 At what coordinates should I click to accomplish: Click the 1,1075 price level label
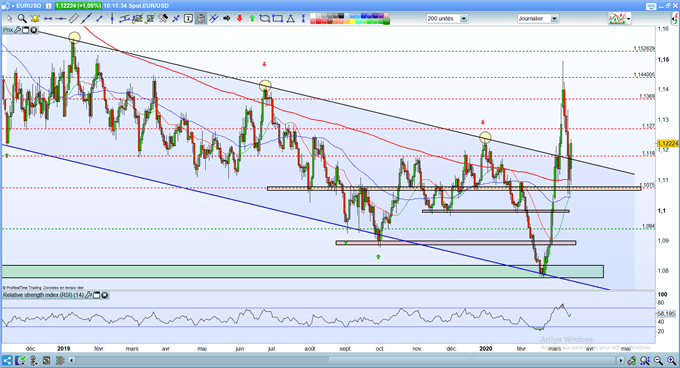(647, 185)
